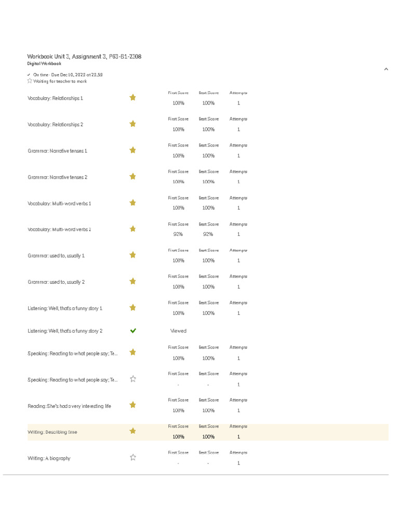Click the 92% best score for Multi-word verbs 2
399x532 pixels.
(x=208, y=234)
